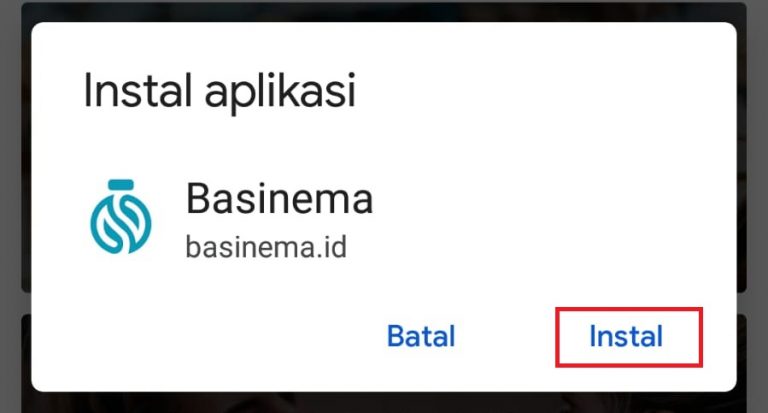This screenshot has height=413, width=768.
Task: Click the dimmed background below the dialog
Action: 384,403
